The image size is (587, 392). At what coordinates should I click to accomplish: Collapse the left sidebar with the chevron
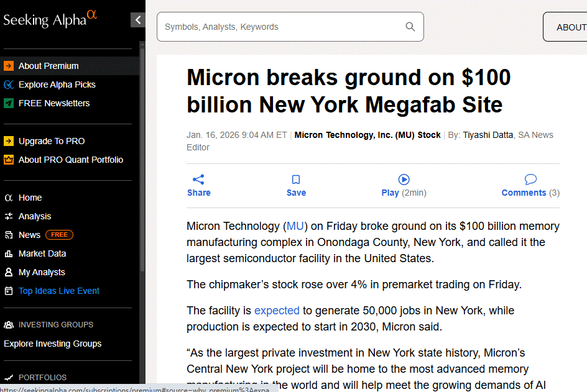click(138, 20)
